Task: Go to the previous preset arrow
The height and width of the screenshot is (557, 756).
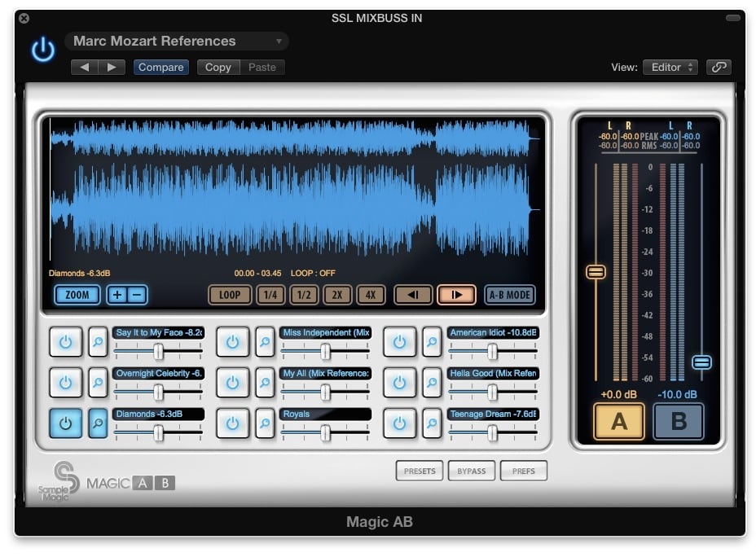Action: coord(85,68)
